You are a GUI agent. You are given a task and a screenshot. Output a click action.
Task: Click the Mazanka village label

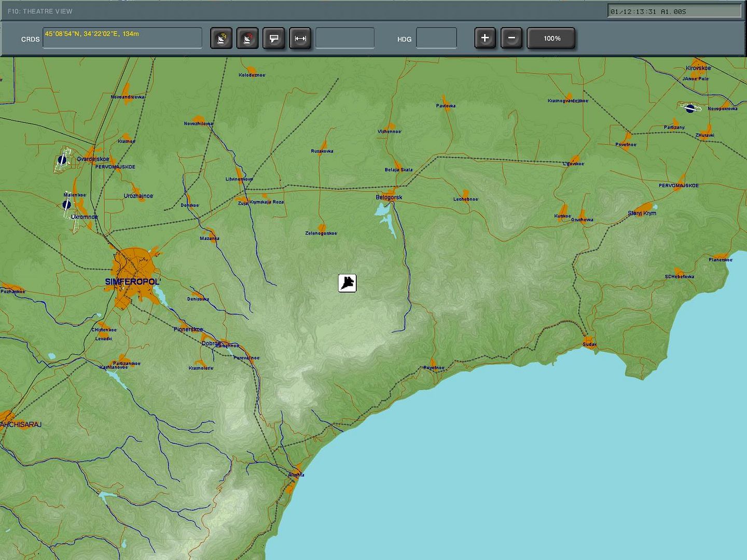pyautogui.click(x=210, y=239)
